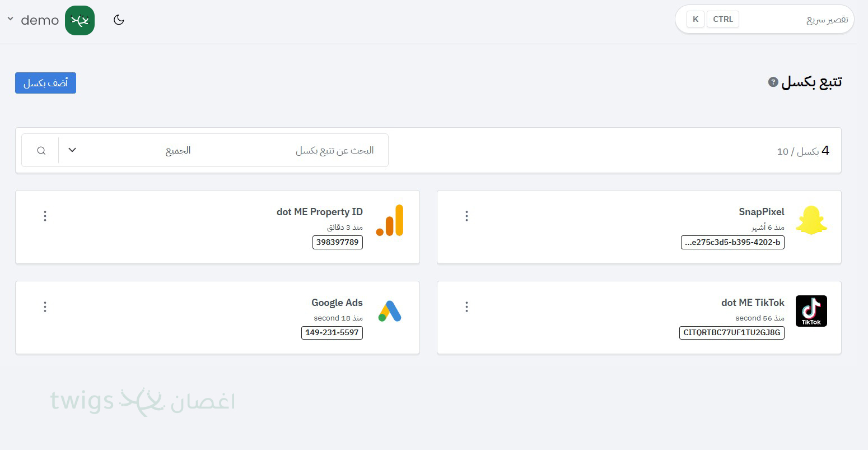Click the TikTok logo icon
868x450 pixels.
pos(811,311)
